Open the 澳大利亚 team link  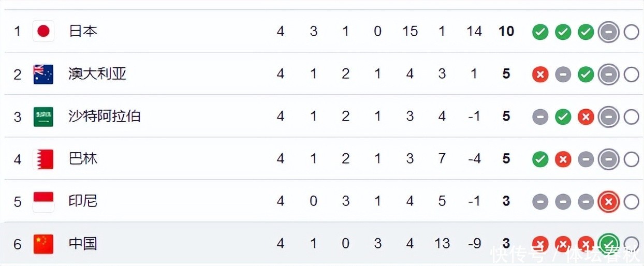(x=97, y=74)
